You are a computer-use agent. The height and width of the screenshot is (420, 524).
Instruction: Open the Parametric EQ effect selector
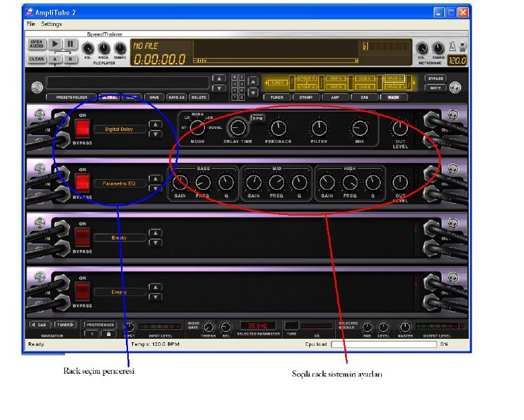coord(120,183)
